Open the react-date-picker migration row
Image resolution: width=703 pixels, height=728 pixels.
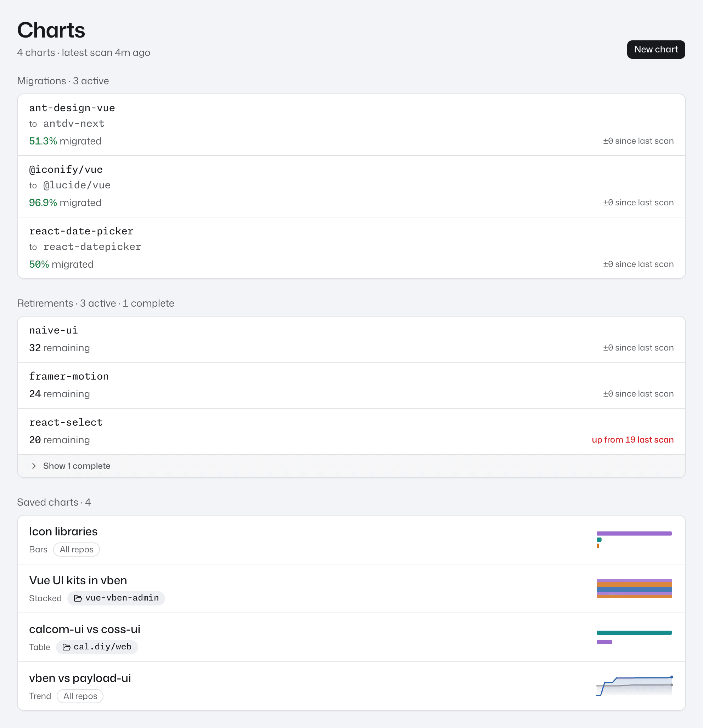(x=351, y=248)
